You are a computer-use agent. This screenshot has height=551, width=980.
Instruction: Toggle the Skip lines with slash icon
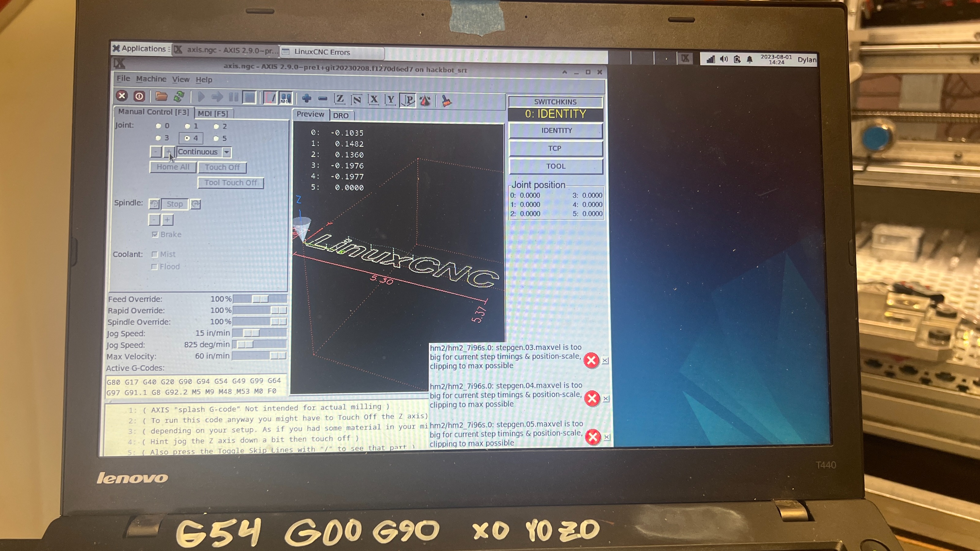click(270, 98)
